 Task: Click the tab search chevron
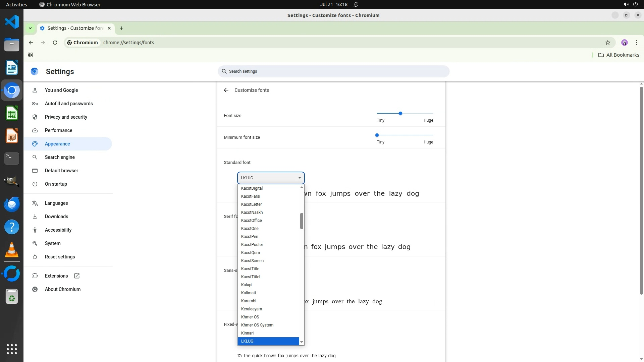[30, 28]
